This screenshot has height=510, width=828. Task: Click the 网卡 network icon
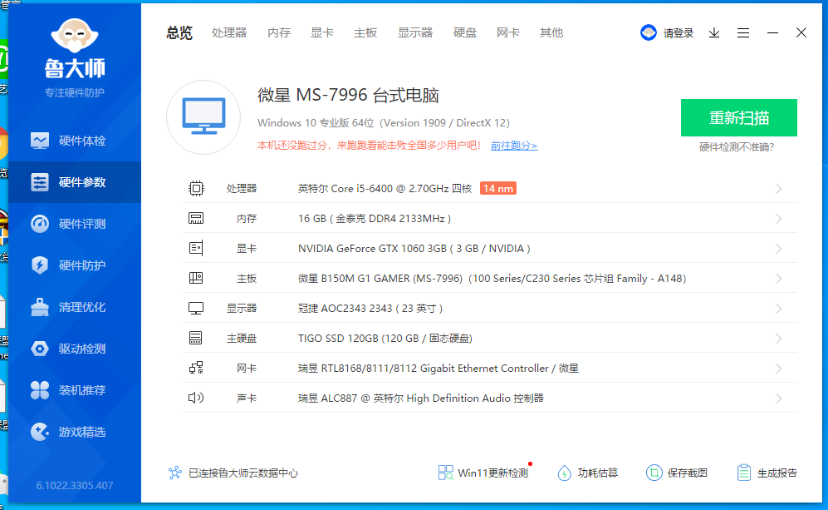point(196,368)
